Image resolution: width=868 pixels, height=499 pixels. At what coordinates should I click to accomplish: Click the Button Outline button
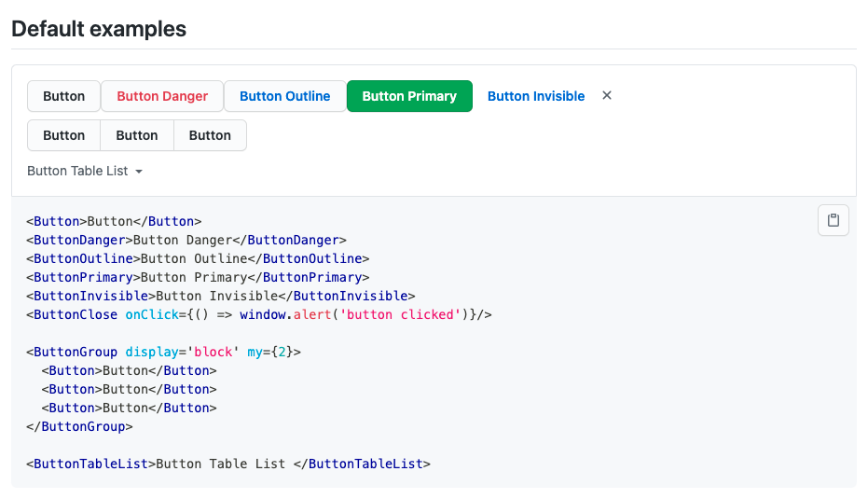click(285, 96)
